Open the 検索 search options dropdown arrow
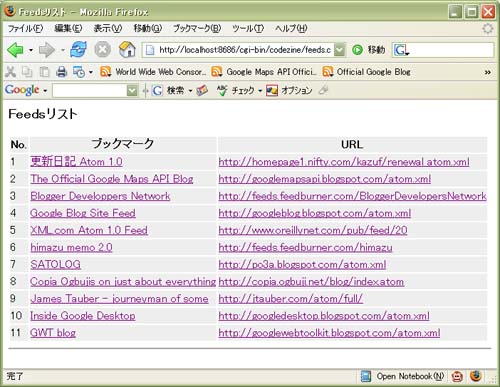The width and height of the screenshot is (500, 387). (190, 91)
